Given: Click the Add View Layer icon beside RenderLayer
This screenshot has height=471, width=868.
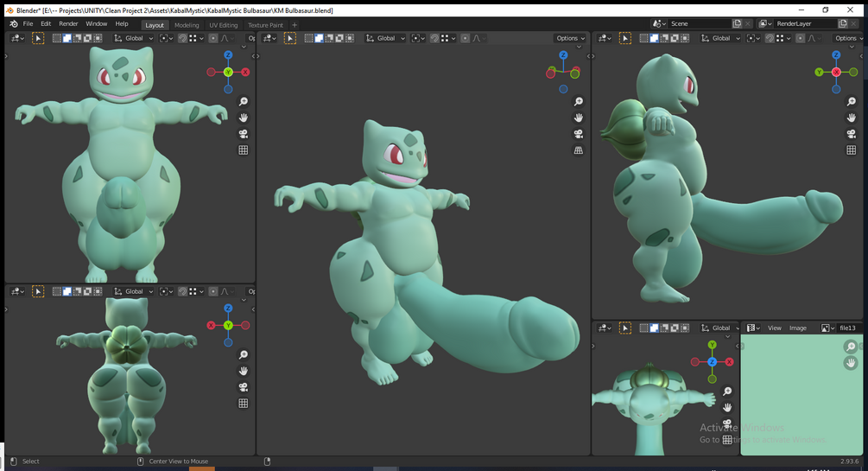Looking at the screenshot, I should coord(843,24).
